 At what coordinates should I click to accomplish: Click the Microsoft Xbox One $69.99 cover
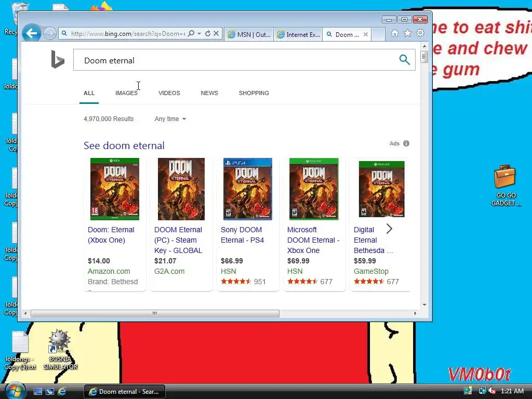tap(314, 189)
